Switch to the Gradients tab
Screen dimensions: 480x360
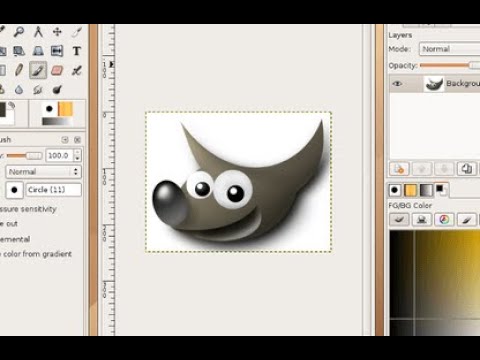pos(426,190)
